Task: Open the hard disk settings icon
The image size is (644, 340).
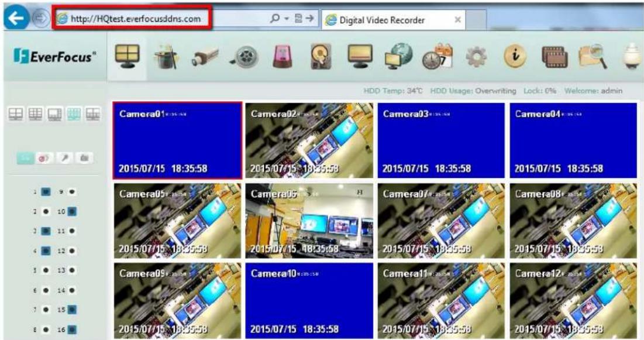Action: tap(321, 57)
